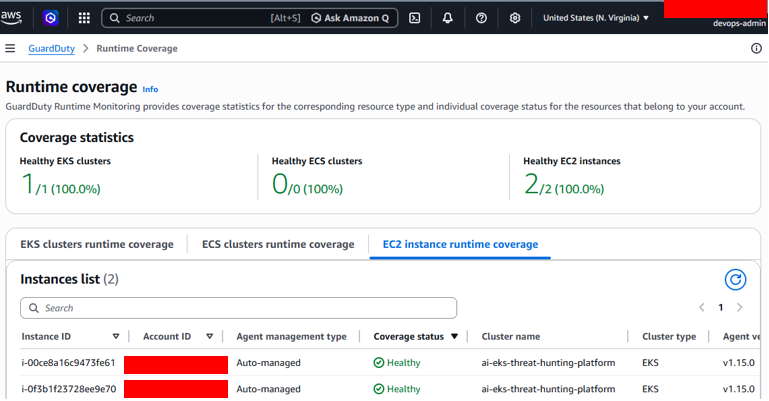Switch to EKS clusters runtime coverage tab
The width and height of the screenshot is (769, 401).
(97, 244)
